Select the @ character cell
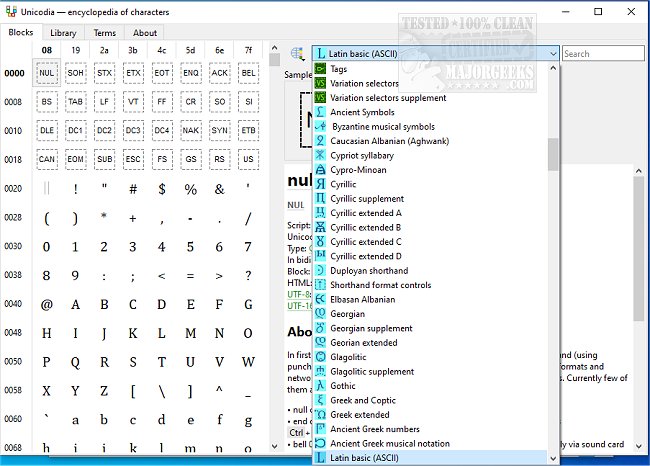This screenshot has height=466, width=650. (46, 304)
